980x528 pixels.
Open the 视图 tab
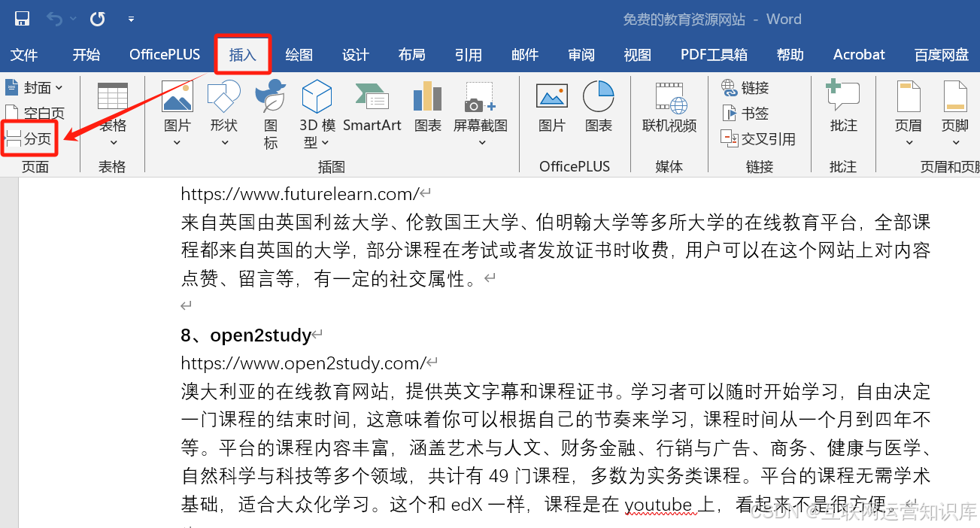[638, 55]
